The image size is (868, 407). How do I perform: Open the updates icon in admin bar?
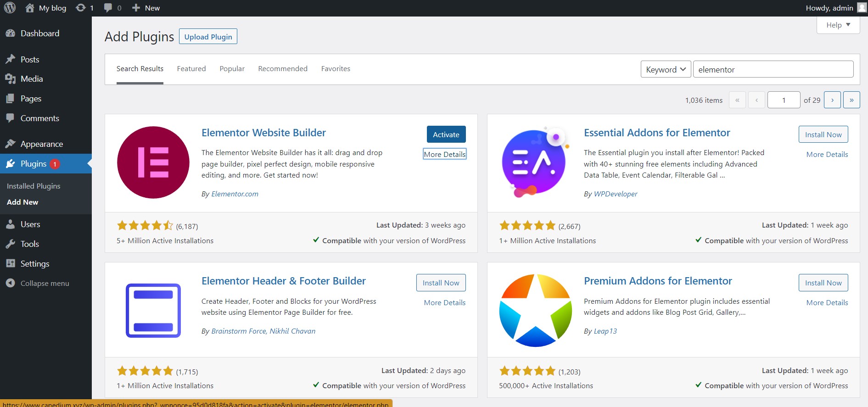click(81, 8)
